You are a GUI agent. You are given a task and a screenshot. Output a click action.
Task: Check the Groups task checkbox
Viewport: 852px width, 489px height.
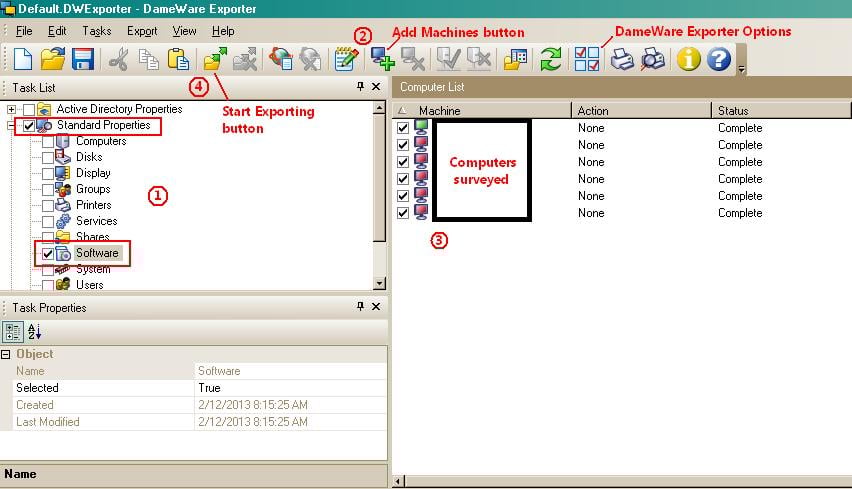click(48, 190)
